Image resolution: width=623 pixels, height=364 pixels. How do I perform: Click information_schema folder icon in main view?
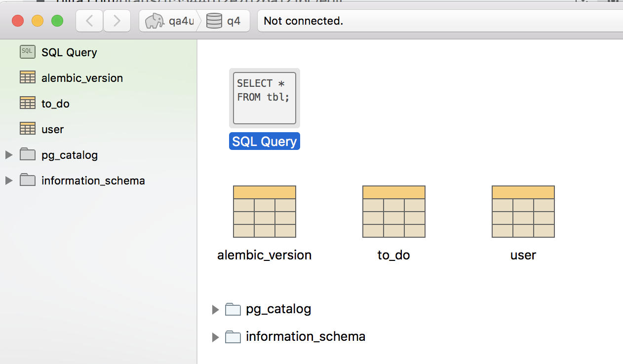pos(233,337)
